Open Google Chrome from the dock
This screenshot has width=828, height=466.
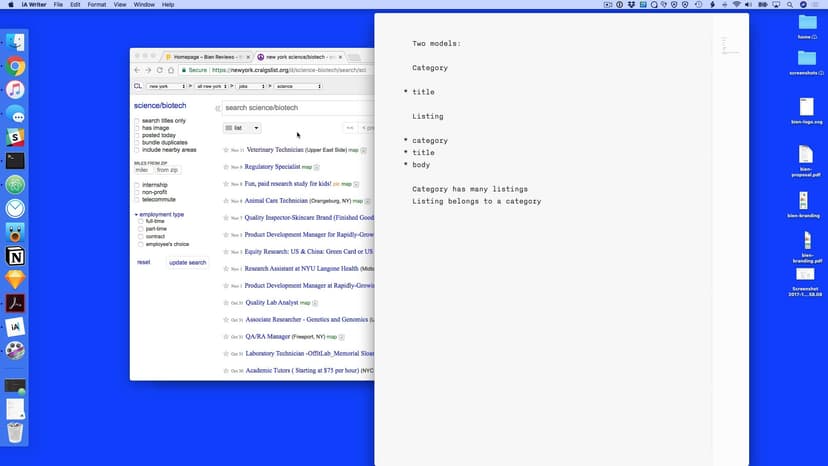click(x=15, y=67)
